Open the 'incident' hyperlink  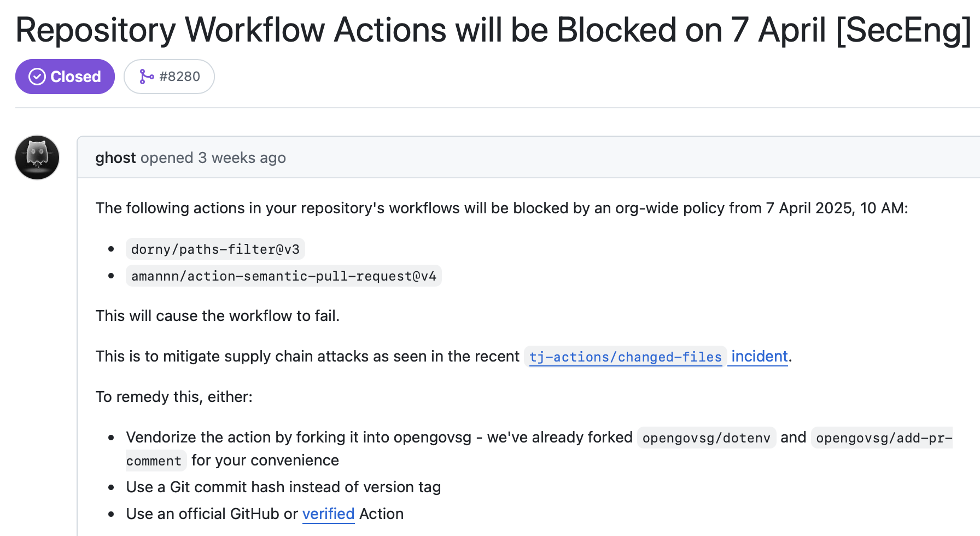pyautogui.click(x=757, y=356)
